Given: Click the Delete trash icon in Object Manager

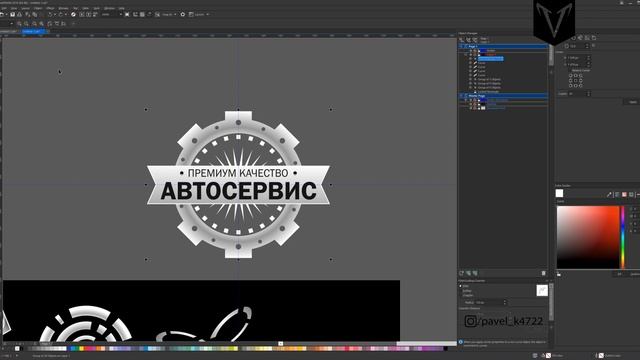Looking at the screenshot, I should [x=544, y=273].
